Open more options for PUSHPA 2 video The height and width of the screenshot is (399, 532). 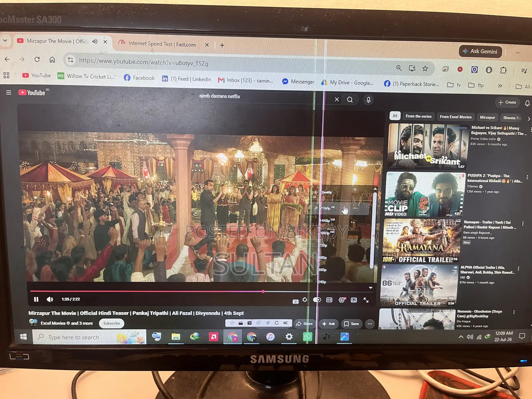tap(527, 177)
